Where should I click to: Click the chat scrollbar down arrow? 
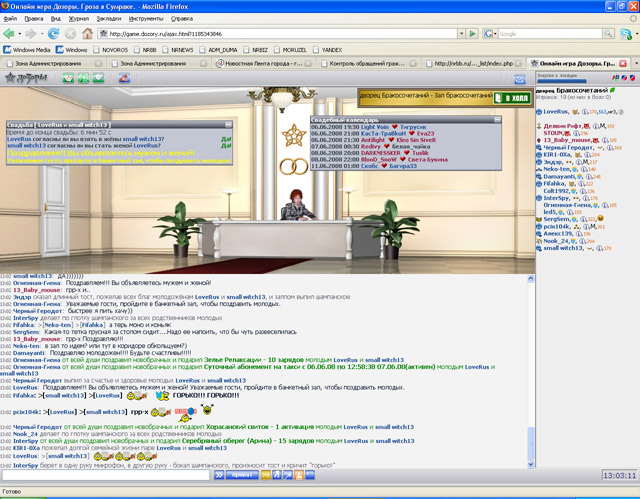click(x=531, y=464)
